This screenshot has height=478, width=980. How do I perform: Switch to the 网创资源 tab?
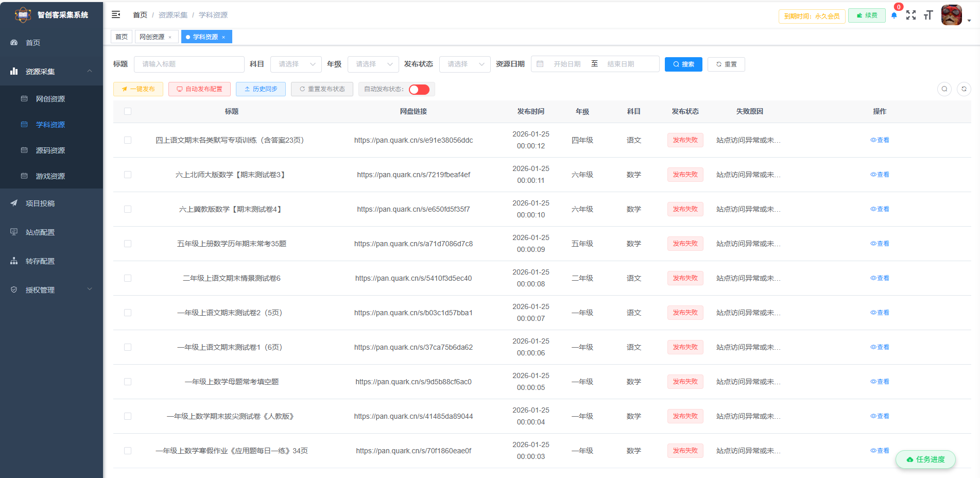tap(153, 37)
